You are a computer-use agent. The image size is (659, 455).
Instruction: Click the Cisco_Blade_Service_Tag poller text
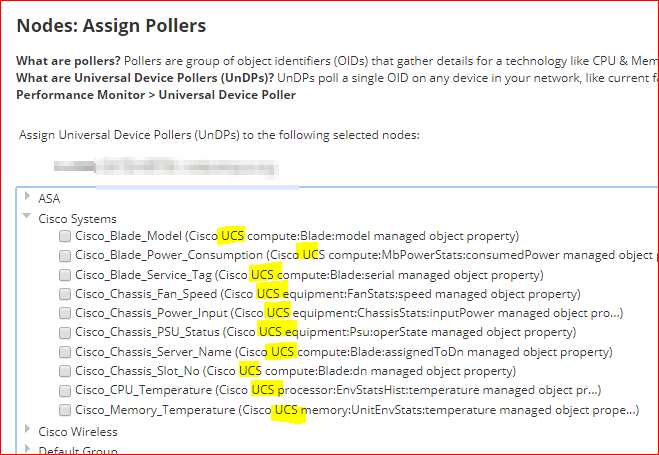click(x=309, y=275)
